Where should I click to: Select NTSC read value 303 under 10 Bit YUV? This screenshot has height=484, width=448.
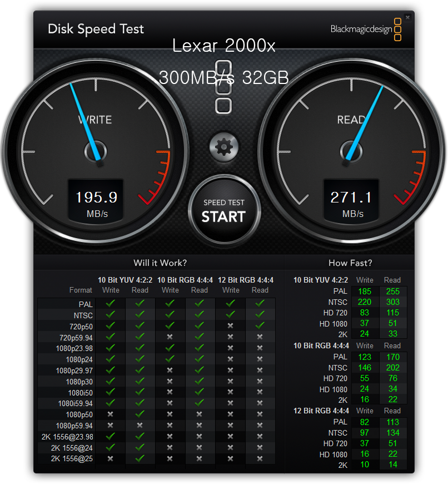392,302
